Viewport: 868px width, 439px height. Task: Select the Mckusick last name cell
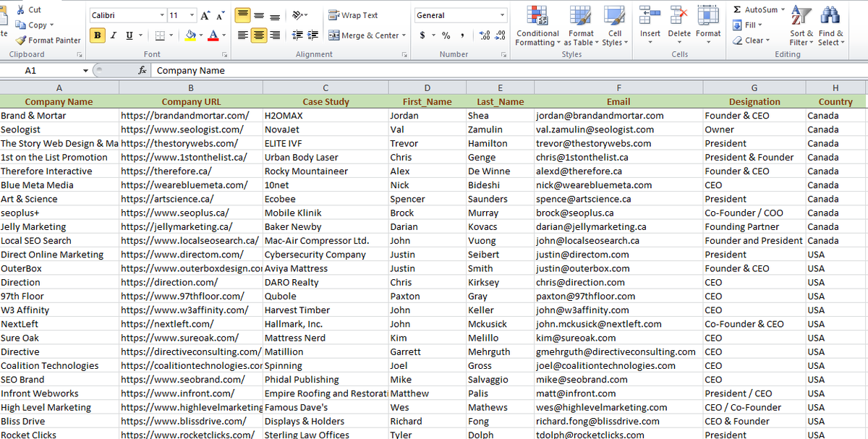(500, 324)
